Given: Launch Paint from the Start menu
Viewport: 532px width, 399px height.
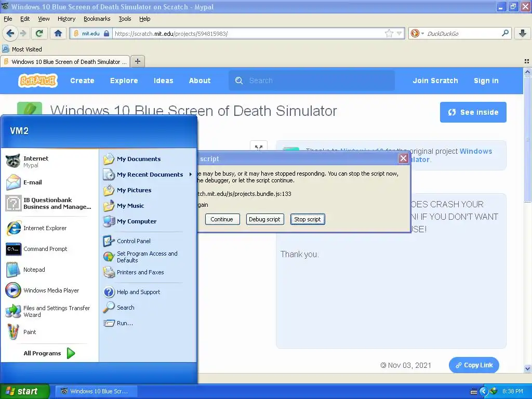Looking at the screenshot, I should click(49, 332).
